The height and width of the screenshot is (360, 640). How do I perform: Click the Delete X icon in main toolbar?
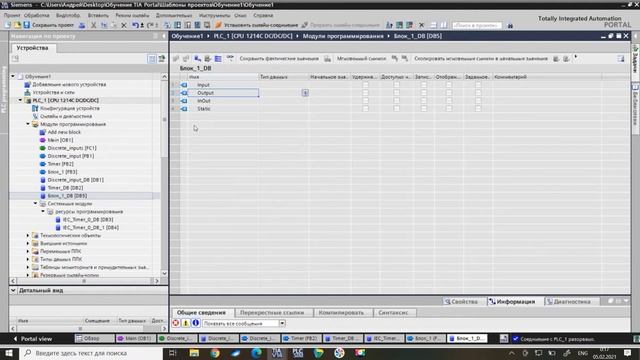pyautogui.click(x=124, y=25)
